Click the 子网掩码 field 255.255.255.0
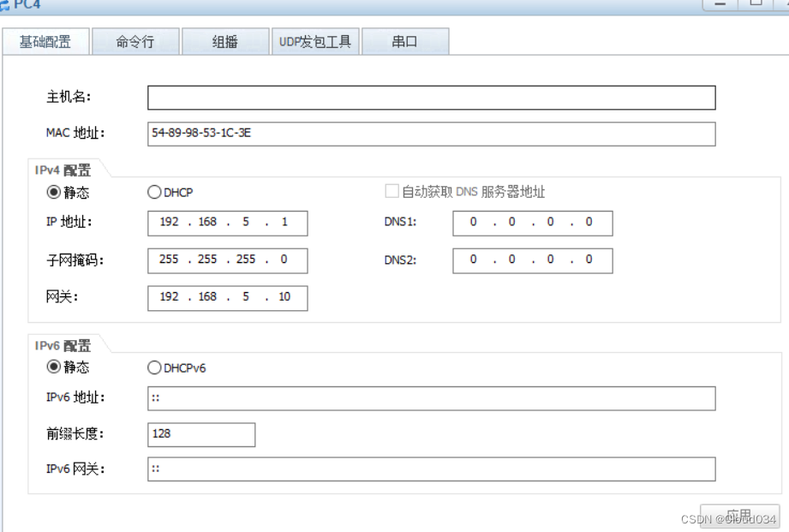This screenshot has height=532, width=789. coord(227,260)
